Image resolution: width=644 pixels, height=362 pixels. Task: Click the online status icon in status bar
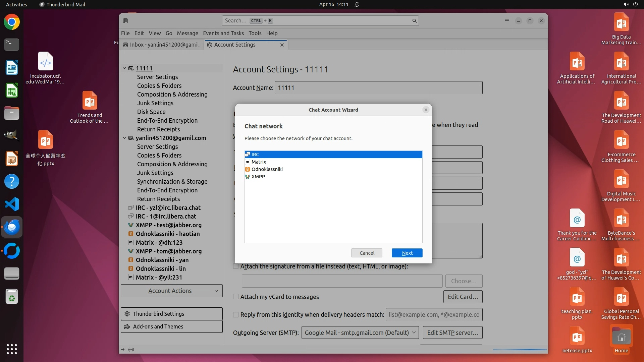click(x=131, y=350)
